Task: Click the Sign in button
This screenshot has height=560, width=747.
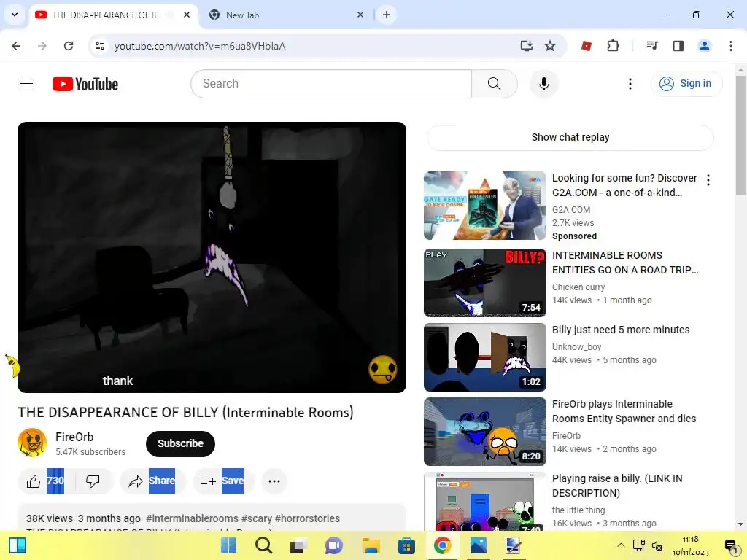Action: pyautogui.click(x=686, y=84)
